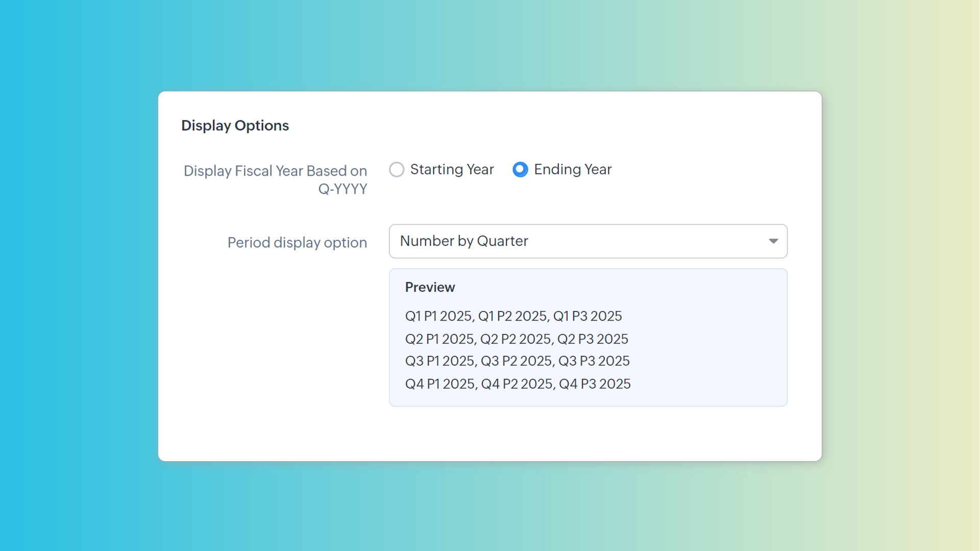Choose the Ending Year radio option
The height and width of the screenshot is (551, 980).
[520, 170]
